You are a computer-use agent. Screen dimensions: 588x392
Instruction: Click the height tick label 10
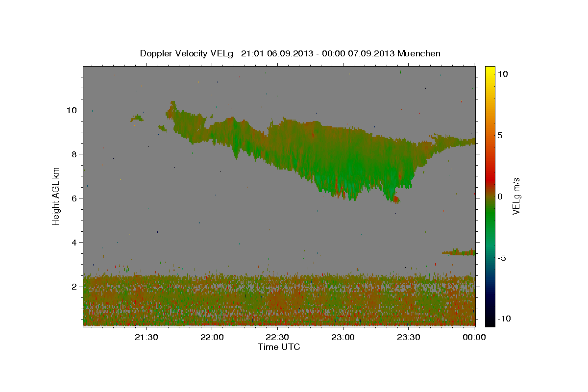point(72,110)
